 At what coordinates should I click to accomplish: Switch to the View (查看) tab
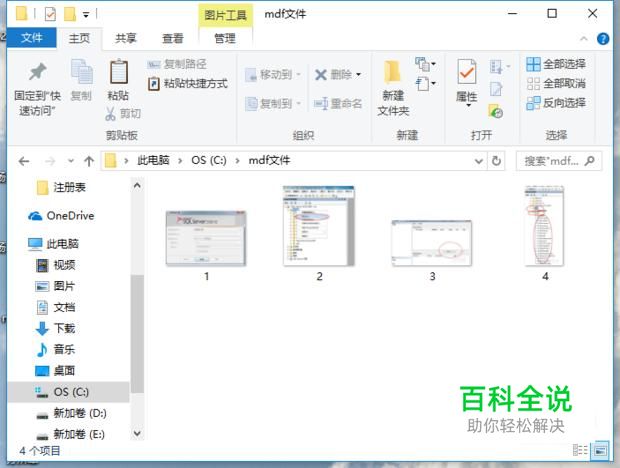173,38
